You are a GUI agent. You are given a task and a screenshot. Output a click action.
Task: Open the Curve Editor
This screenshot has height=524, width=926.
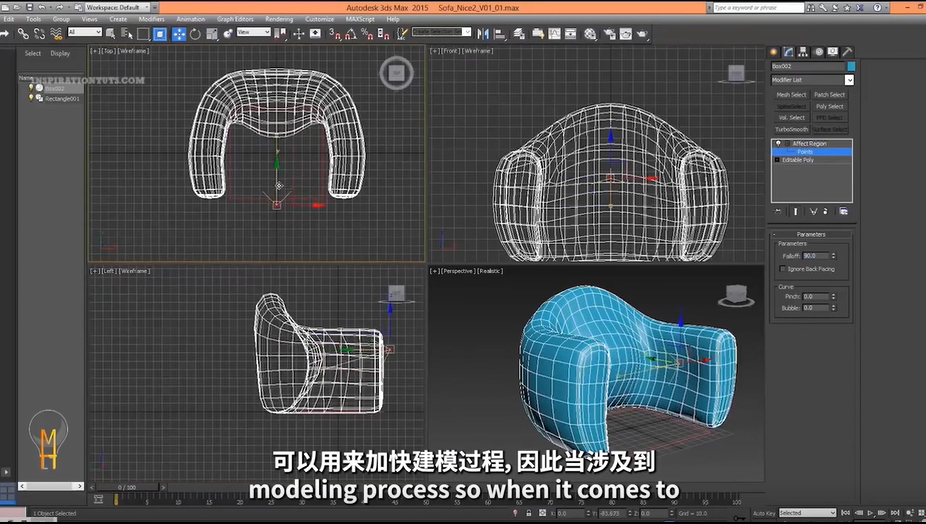click(x=555, y=34)
